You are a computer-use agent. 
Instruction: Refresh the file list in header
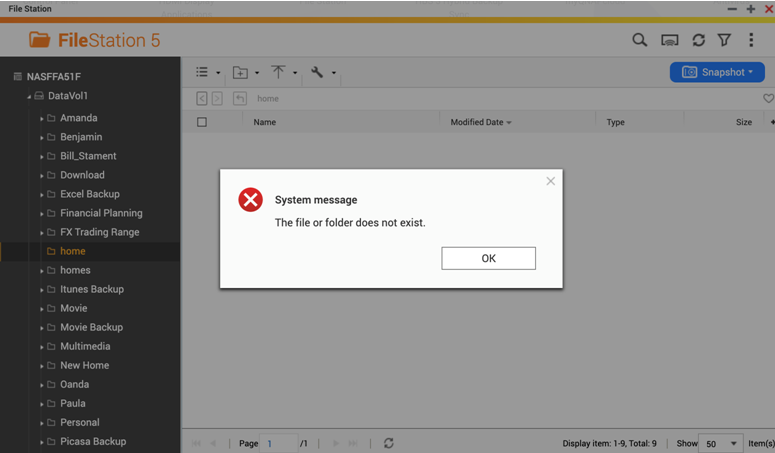tap(698, 40)
